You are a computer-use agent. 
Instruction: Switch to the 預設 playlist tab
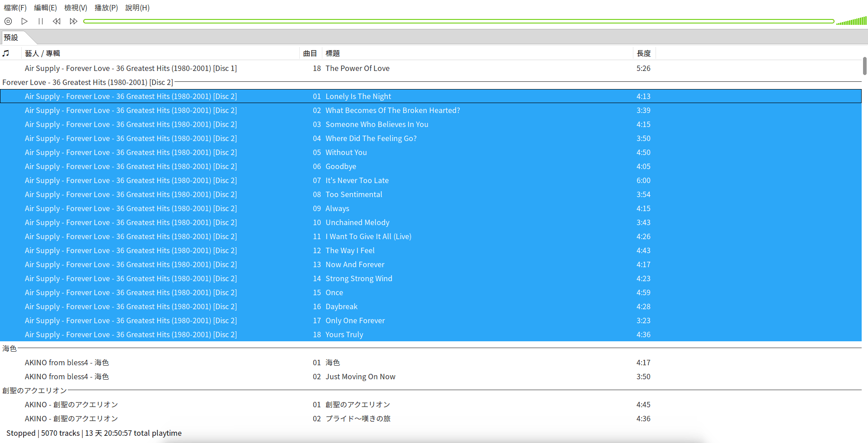coord(12,38)
